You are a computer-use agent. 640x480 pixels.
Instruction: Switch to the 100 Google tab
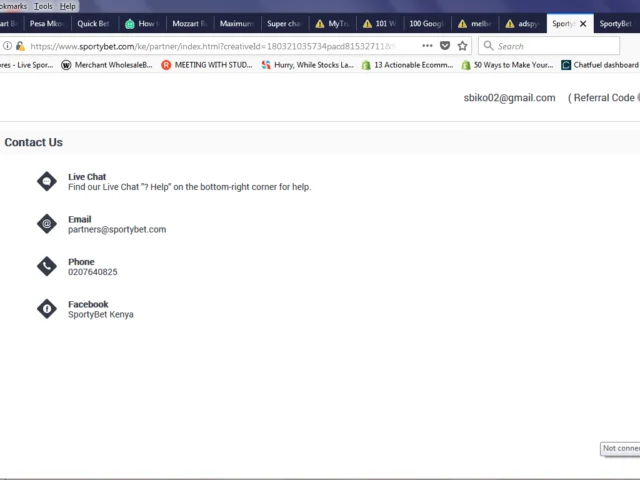pos(427,24)
